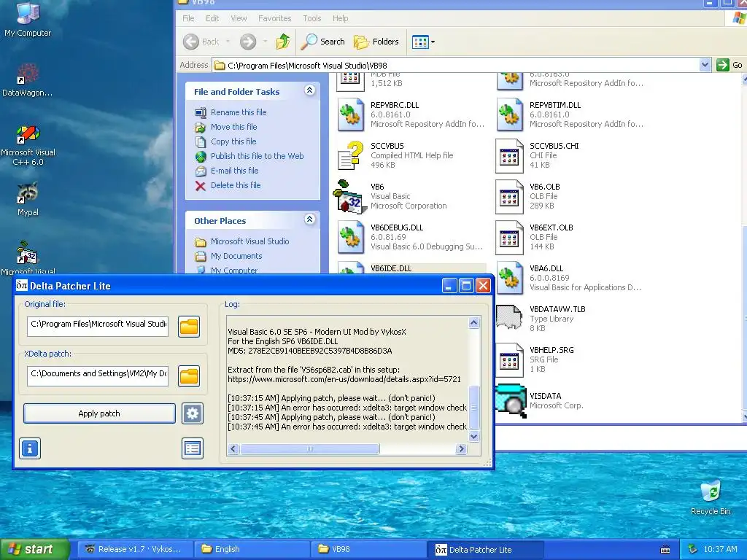Select Recycle Bin desktop icon

point(711,499)
